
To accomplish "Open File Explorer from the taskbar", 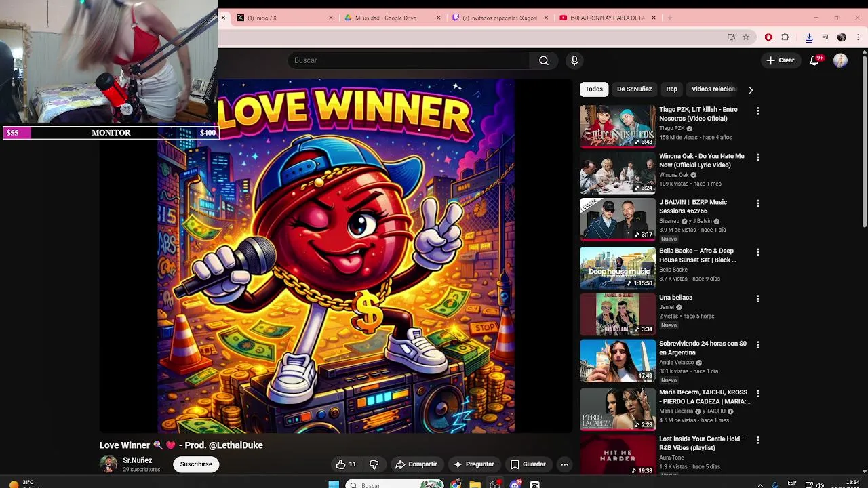I will click(475, 485).
